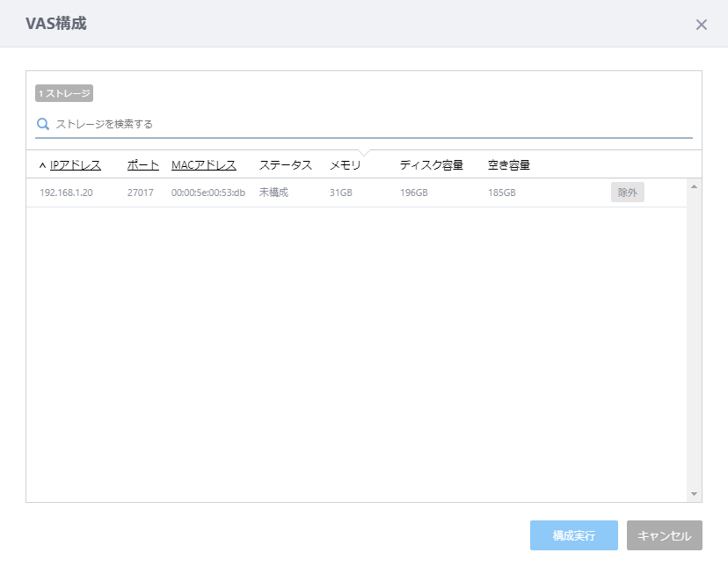
Task: Focus the ストレージを検索する search field
Action: coord(369,124)
